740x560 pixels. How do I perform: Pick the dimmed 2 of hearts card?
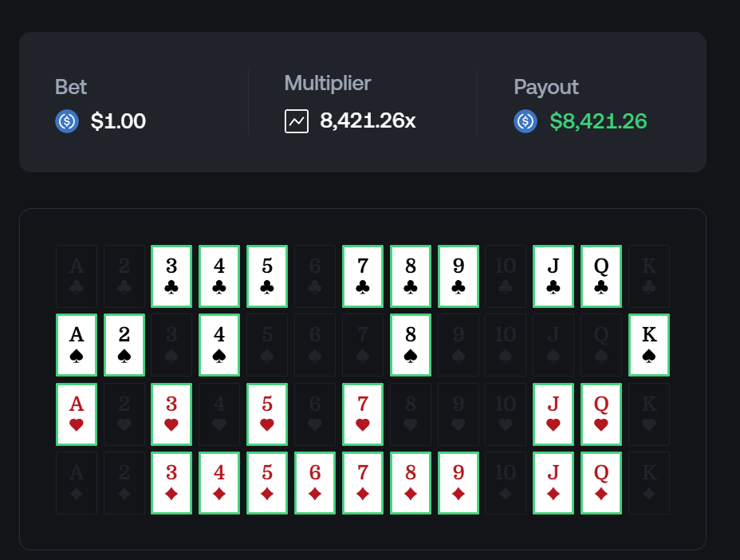point(124,415)
